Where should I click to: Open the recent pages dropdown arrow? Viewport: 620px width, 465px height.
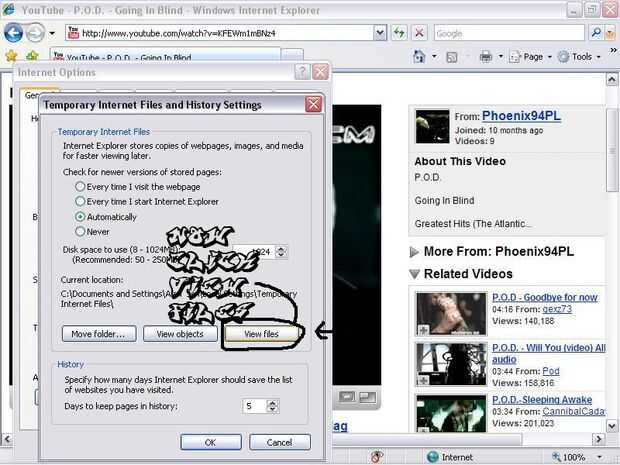(x=52, y=33)
